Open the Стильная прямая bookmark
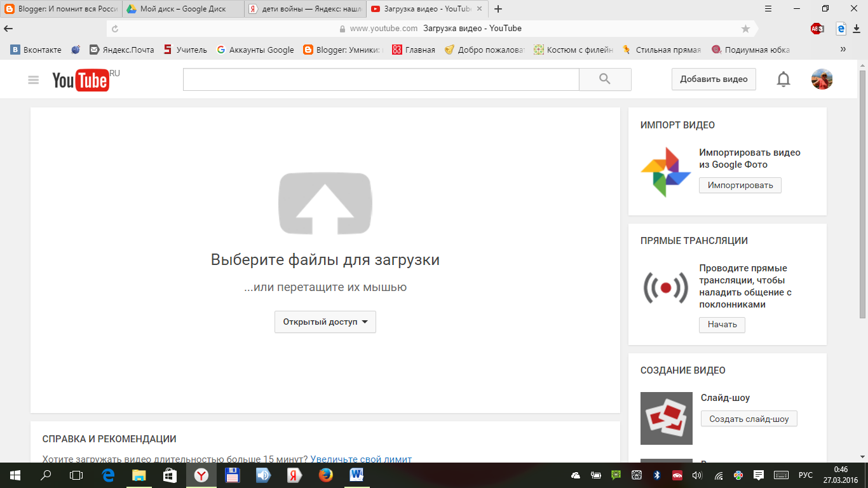868x488 pixels. click(x=661, y=50)
